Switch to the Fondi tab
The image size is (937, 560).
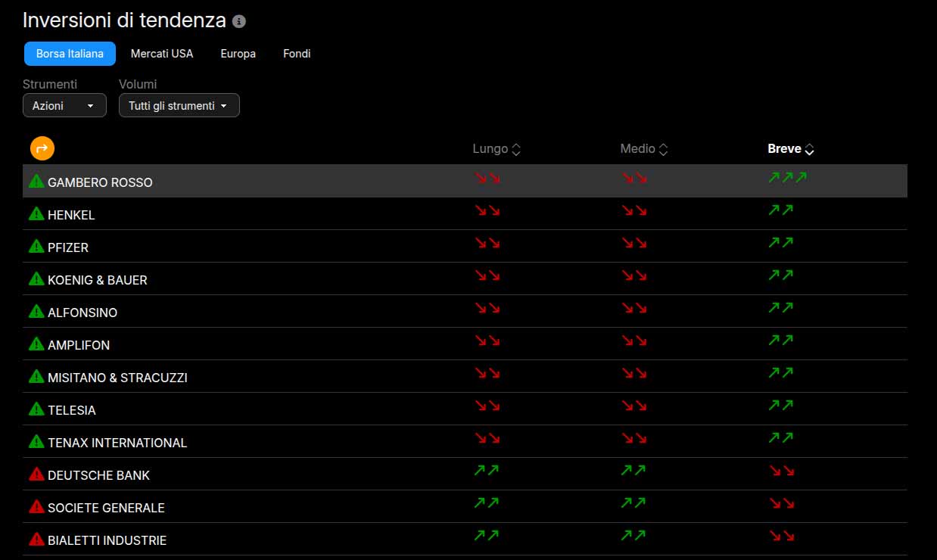[297, 54]
